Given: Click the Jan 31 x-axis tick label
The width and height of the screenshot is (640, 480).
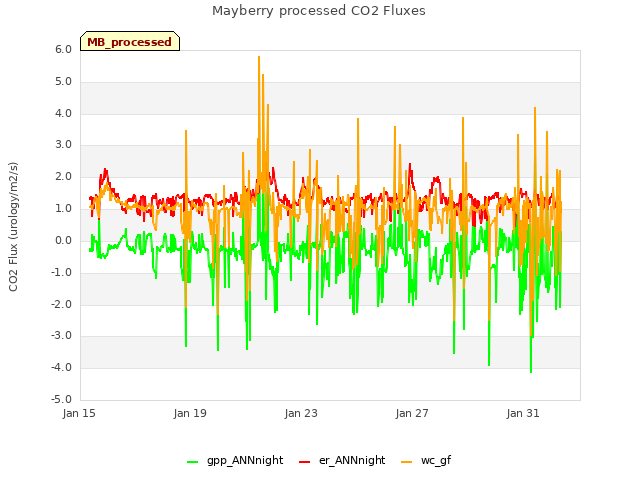Looking at the screenshot, I should [523, 413].
